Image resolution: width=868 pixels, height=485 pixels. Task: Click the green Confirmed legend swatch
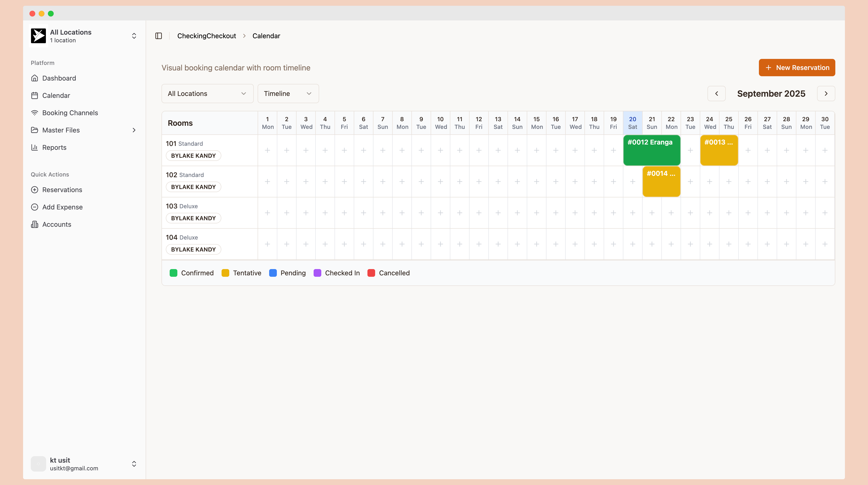(x=174, y=273)
